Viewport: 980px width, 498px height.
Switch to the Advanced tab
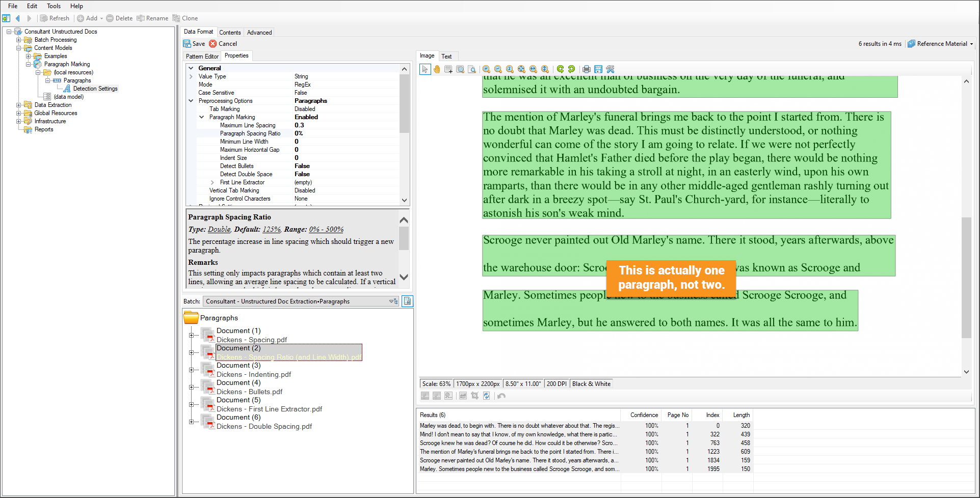pyautogui.click(x=259, y=33)
